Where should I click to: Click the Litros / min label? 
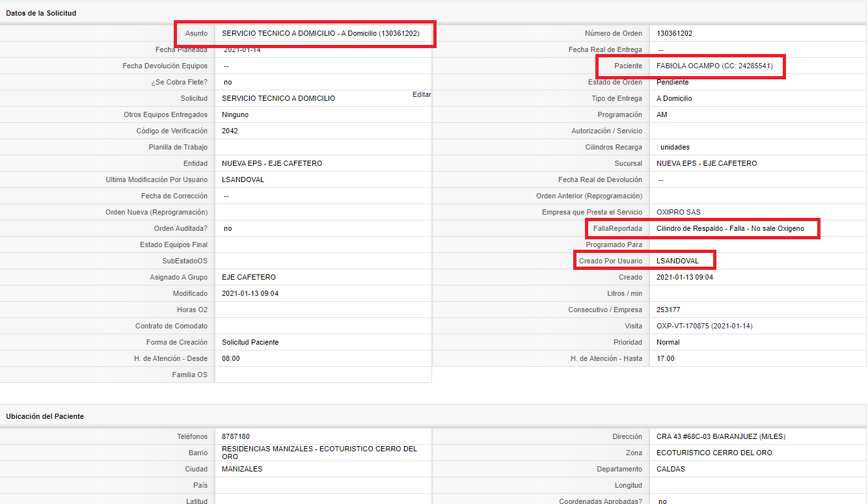click(625, 293)
